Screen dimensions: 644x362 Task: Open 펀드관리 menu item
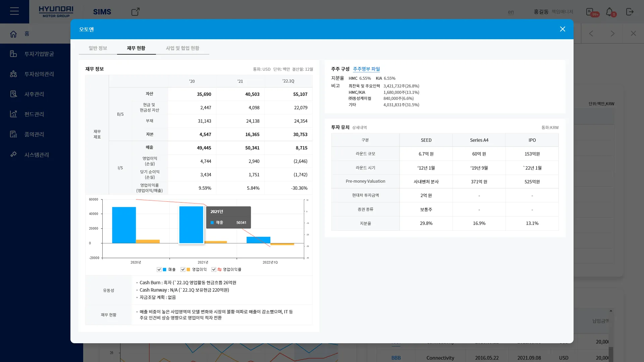(x=34, y=114)
